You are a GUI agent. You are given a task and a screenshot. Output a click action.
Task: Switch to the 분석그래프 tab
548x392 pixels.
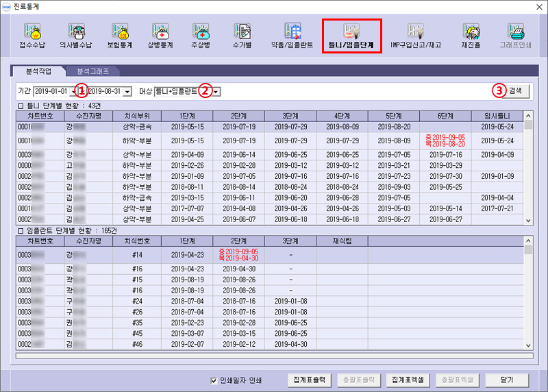pyautogui.click(x=92, y=71)
